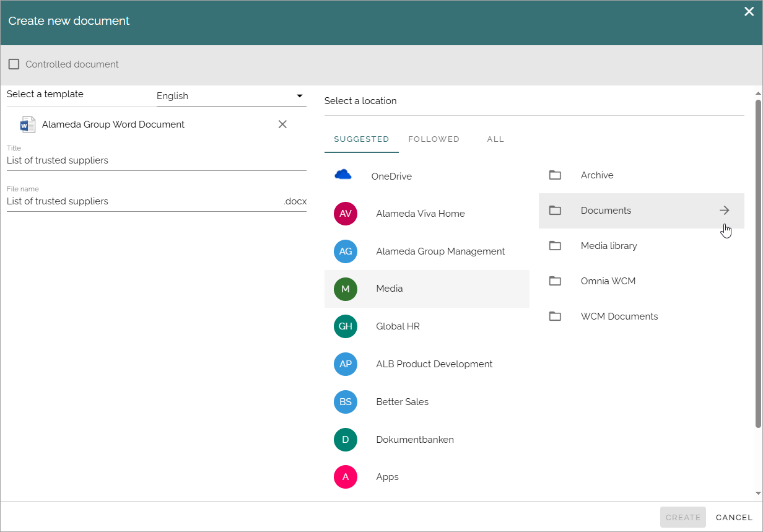Switch to the Suggested tab
This screenshot has height=532, width=763.
(362, 139)
